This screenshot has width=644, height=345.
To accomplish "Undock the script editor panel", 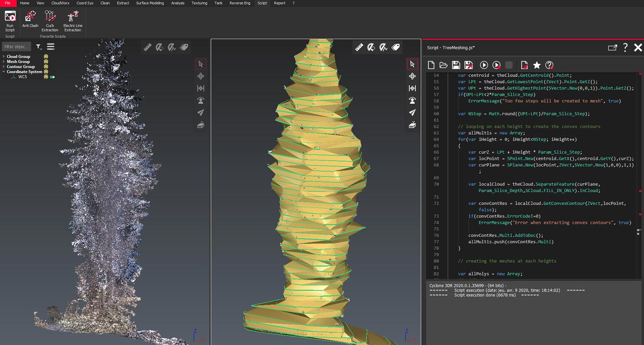I will (612, 48).
